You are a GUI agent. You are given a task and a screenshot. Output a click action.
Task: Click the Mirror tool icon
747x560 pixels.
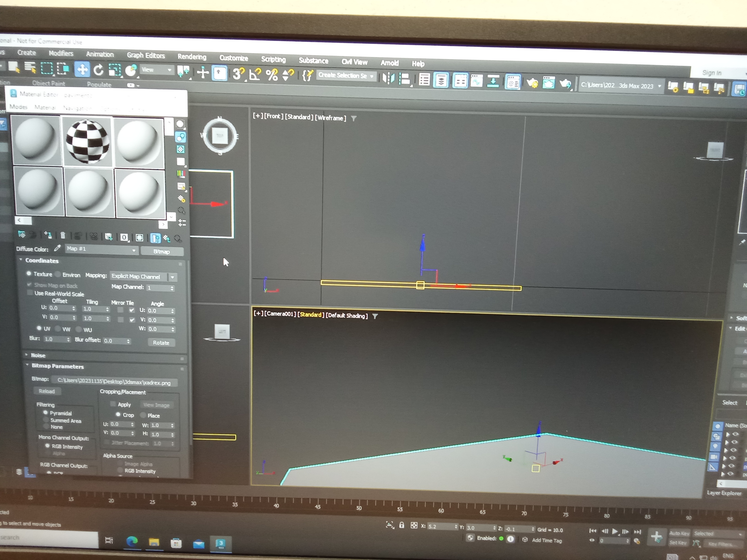[x=388, y=78]
